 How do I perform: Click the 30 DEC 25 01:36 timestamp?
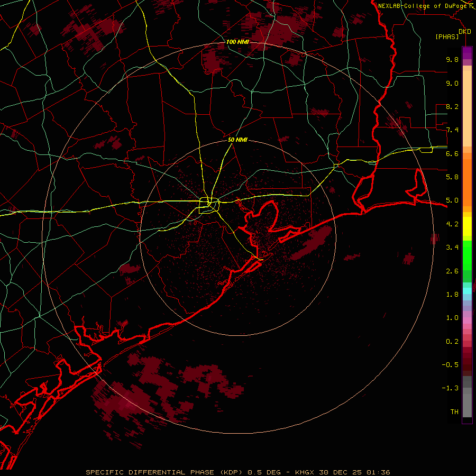point(354,472)
